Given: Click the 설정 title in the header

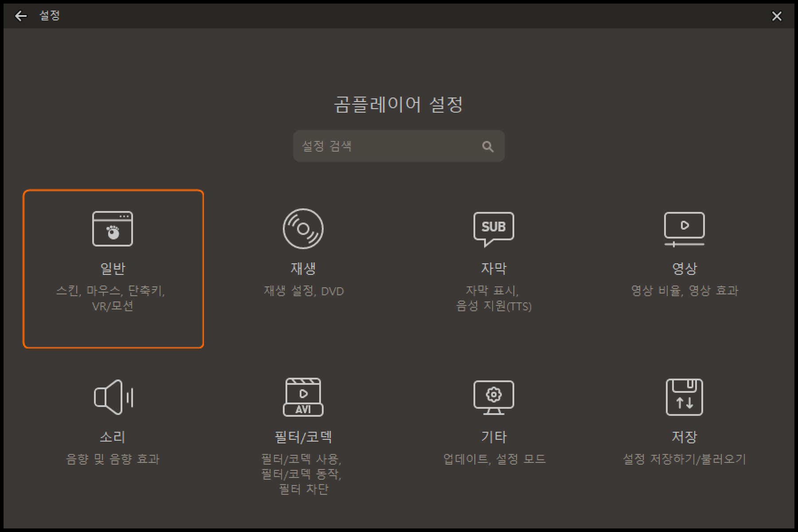Looking at the screenshot, I should click(50, 16).
